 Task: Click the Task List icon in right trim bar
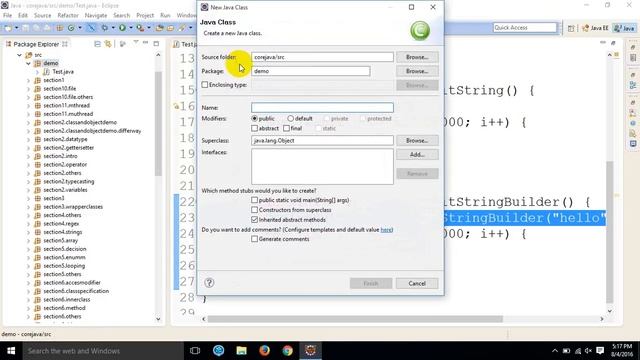tap(633, 58)
